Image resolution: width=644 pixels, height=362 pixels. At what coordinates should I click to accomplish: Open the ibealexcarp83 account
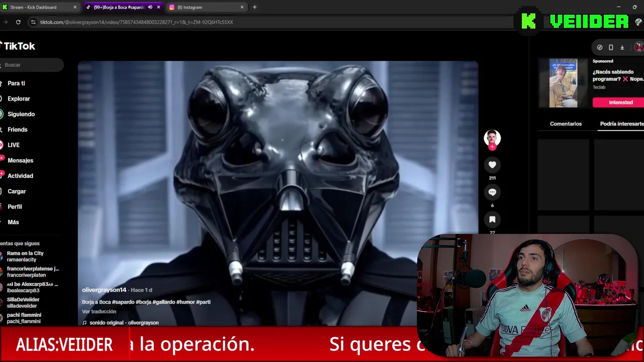[30, 287]
